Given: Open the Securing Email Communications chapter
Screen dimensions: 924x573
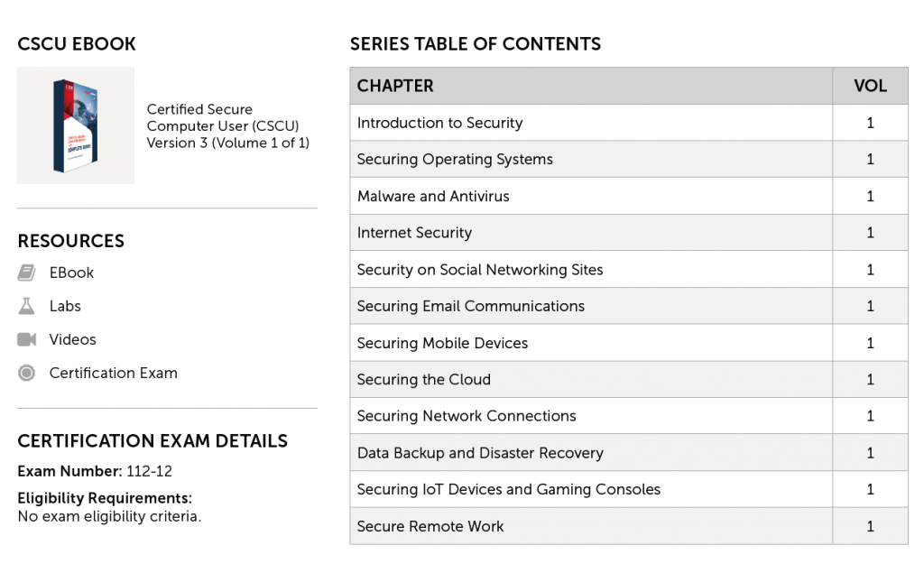Looking at the screenshot, I should pos(470,306).
